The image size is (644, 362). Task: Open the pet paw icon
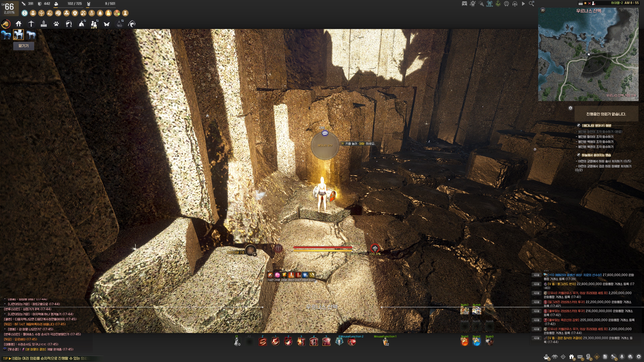coord(56,24)
